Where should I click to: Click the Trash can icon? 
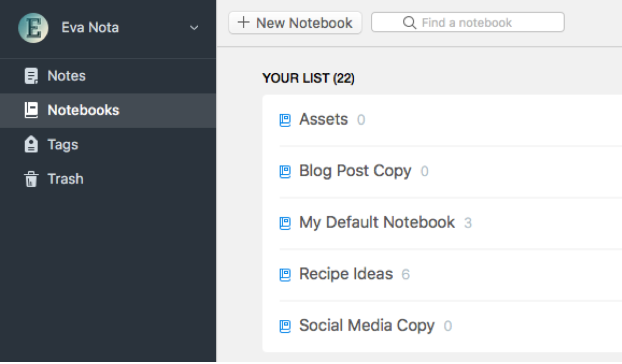[x=31, y=179]
